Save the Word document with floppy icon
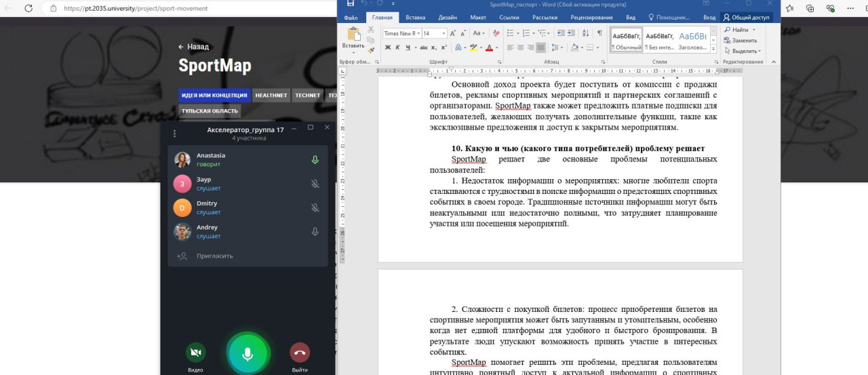The width and height of the screenshot is (868, 375). [x=351, y=3]
